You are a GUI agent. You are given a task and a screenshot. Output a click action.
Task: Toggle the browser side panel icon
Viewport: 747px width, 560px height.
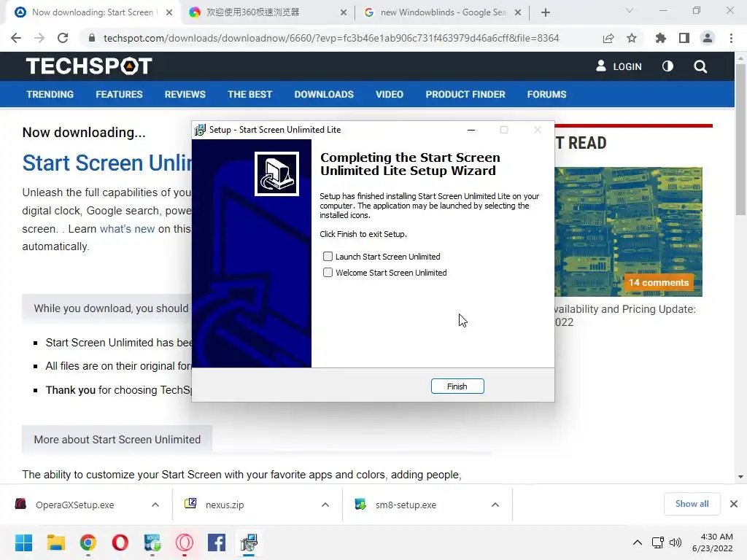(684, 38)
